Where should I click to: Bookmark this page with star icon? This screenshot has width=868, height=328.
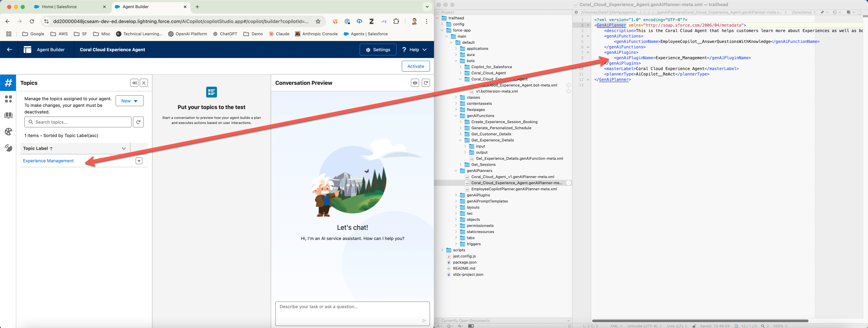[318, 21]
